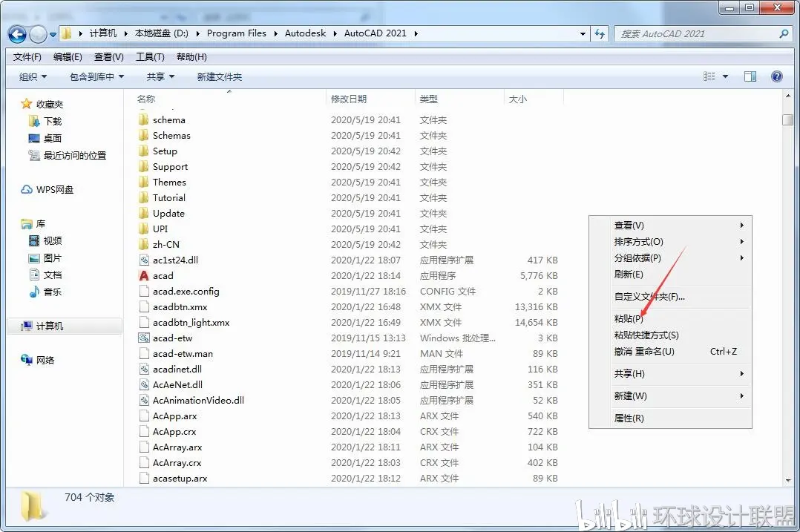Viewport: 800px width, 532px height.
Task: Select the acadinet.dll file icon
Action: click(x=144, y=369)
